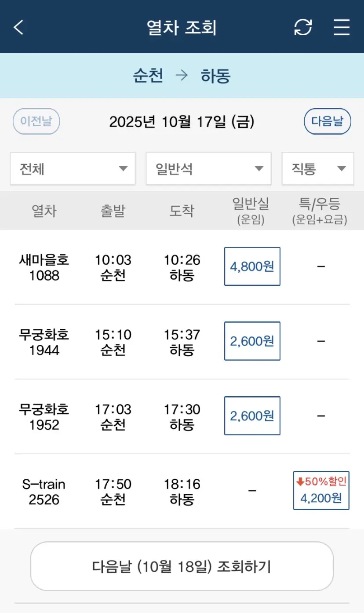The height and width of the screenshot is (613, 364).
Task: Go to the next day (다음날)
Action: pyautogui.click(x=327, y=121)
